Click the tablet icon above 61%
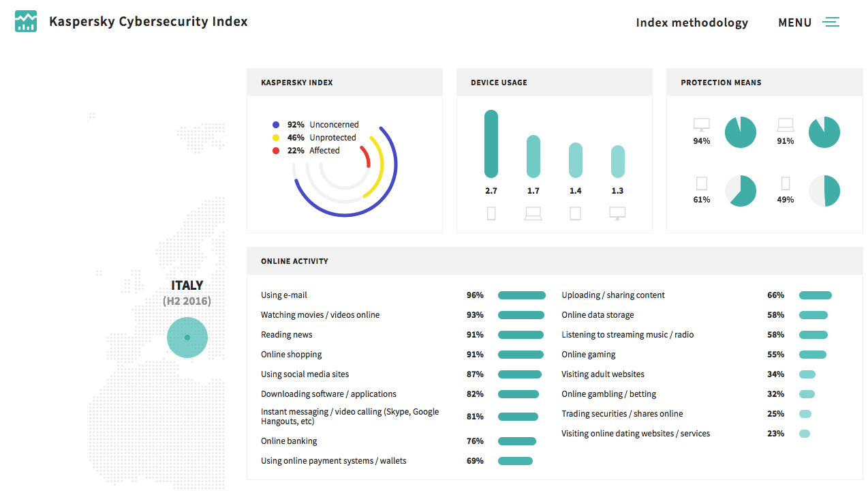Viewport: 868px width, 491px height. coord(702,183)
